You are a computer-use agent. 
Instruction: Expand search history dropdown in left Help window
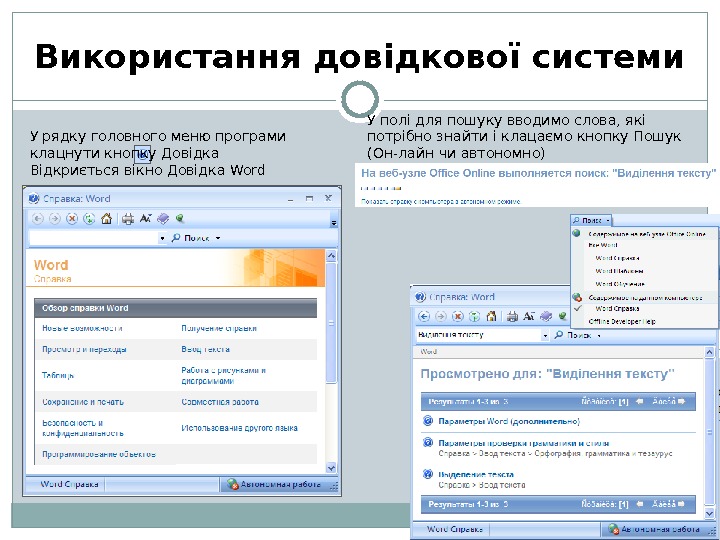(x=162, y=238)
